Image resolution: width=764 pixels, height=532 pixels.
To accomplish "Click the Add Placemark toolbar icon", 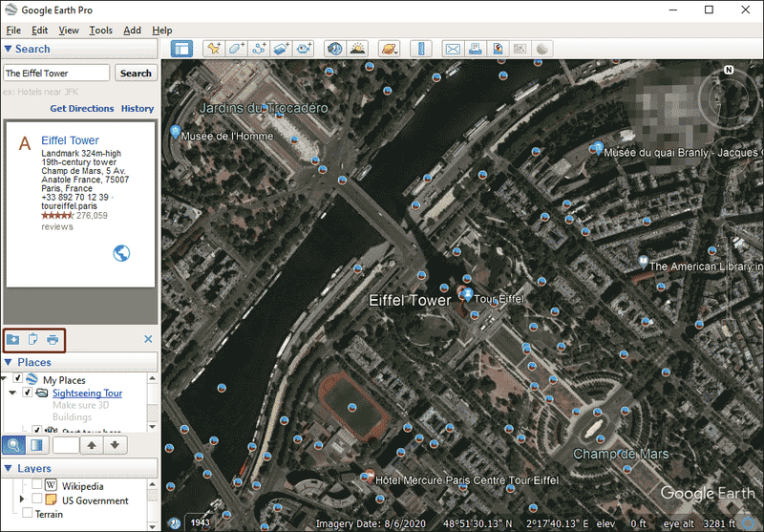I will point(213,49).
